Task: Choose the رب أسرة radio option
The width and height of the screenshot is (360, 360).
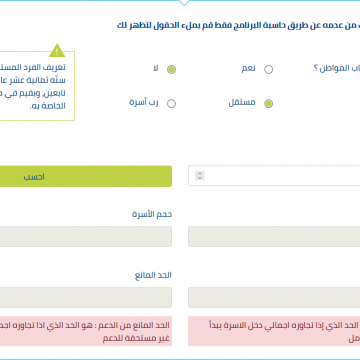Action: pyautogui.click(x=171, y=104)
